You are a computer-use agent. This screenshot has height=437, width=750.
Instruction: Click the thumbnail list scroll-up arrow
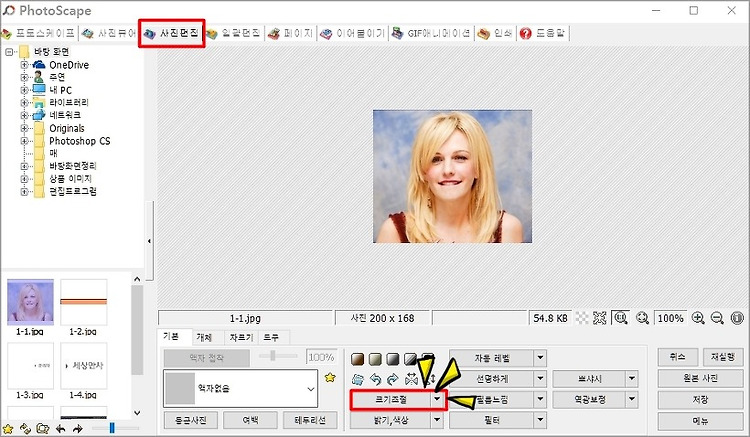[x=137, y=279]
